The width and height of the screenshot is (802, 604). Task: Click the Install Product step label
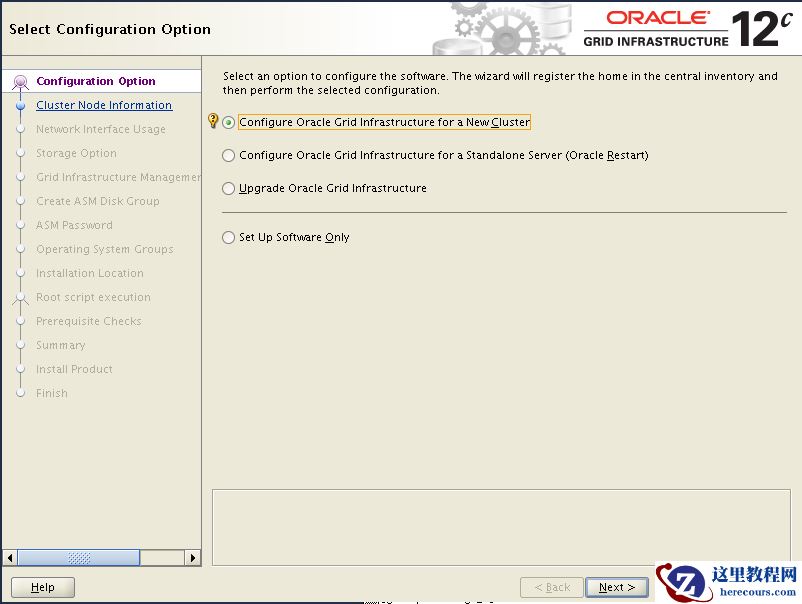(x=74, y=369)
